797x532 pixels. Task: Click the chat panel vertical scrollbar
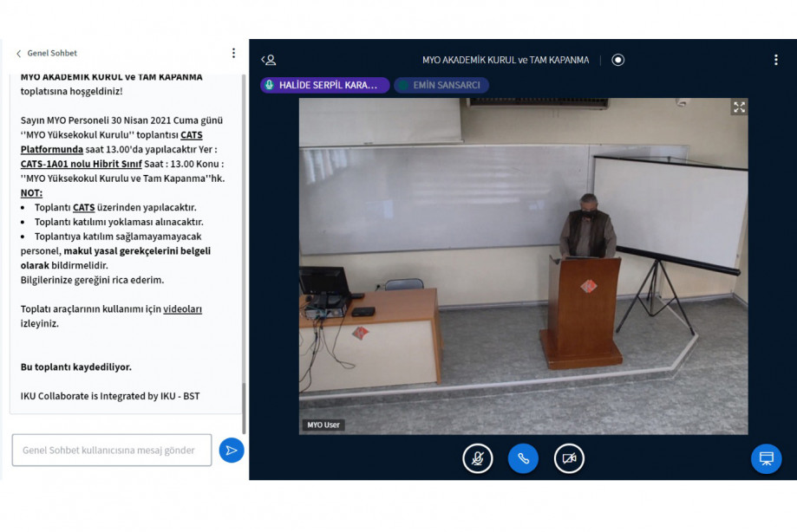click(x=244, y=407)
